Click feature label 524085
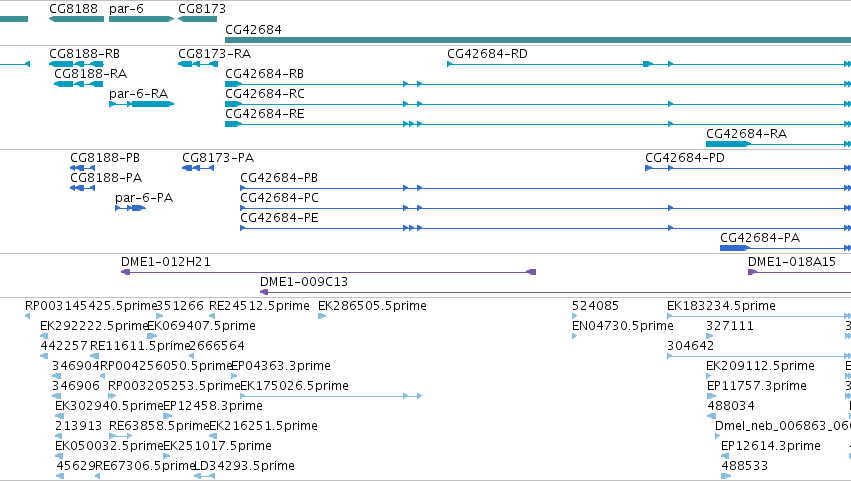 595,306
